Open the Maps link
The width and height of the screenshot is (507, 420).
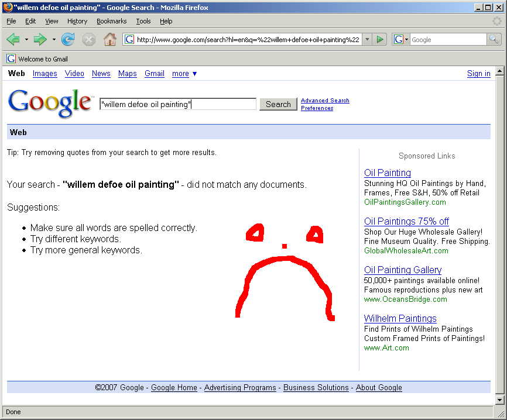tap(128, 74)
